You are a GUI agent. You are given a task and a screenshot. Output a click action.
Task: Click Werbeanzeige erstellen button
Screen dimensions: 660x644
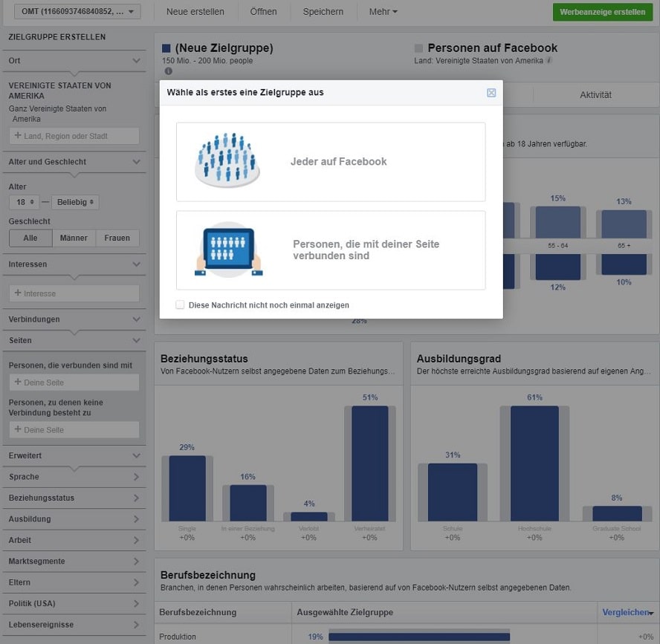[602, 12]
